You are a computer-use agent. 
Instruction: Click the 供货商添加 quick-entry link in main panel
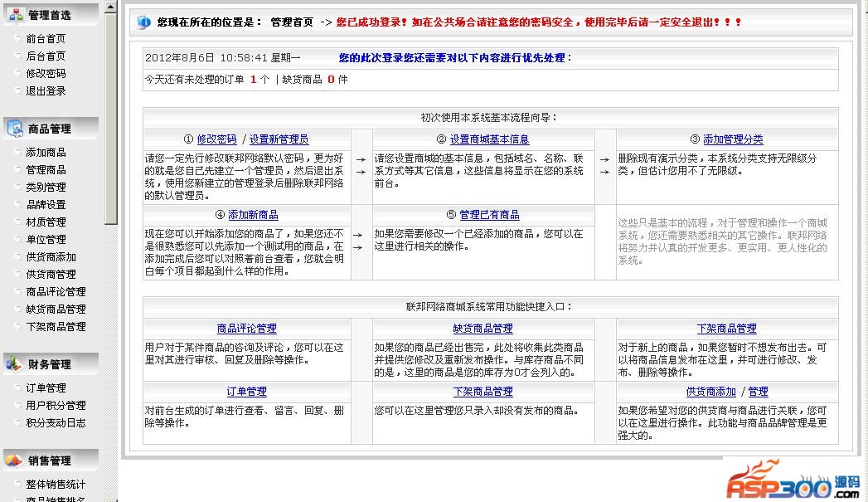coord(711,392)
